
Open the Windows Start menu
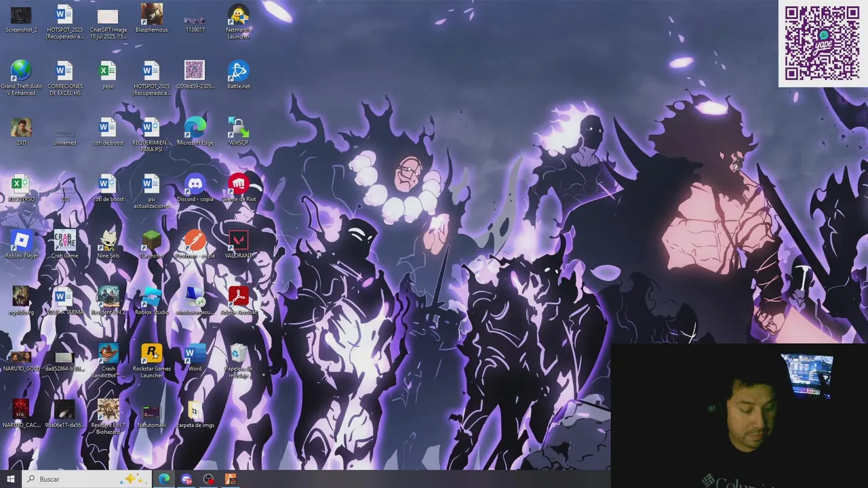[10, 479]
